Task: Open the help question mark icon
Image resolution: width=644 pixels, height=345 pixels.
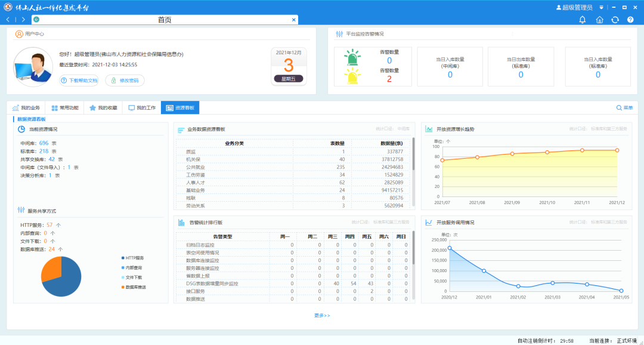Action: [x=630, y=20]
